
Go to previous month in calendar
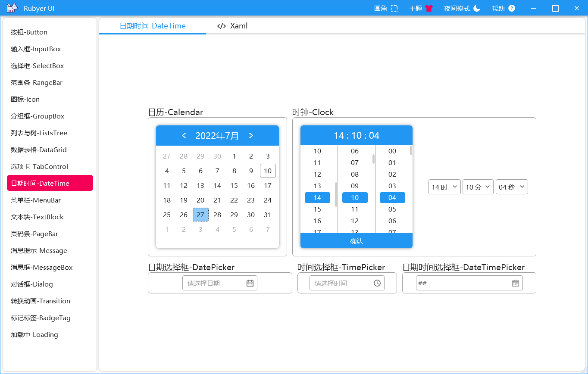[184, 136]
